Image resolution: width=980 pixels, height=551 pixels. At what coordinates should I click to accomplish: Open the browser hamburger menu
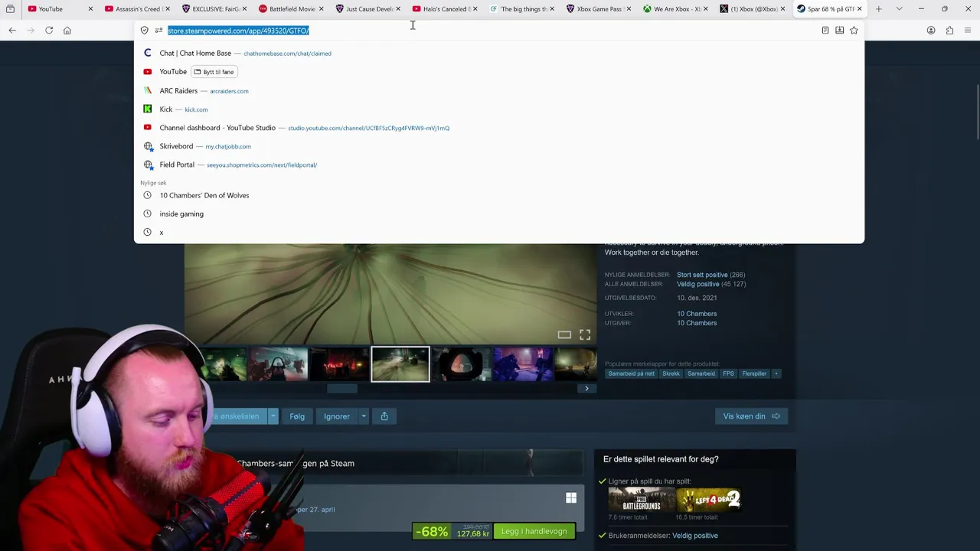coord(968,31)
